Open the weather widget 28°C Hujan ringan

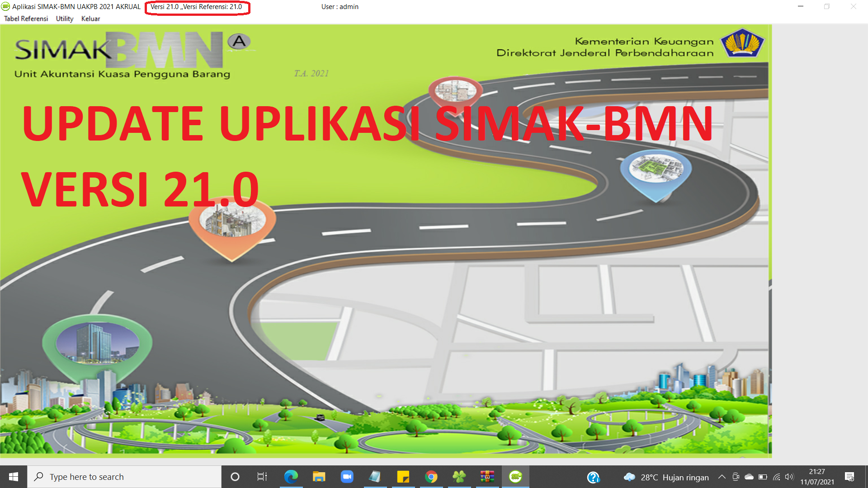(666, 477)
